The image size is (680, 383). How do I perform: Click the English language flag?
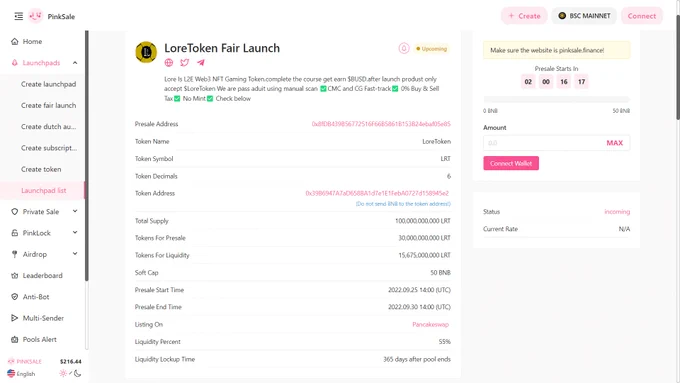pos(11,373)
